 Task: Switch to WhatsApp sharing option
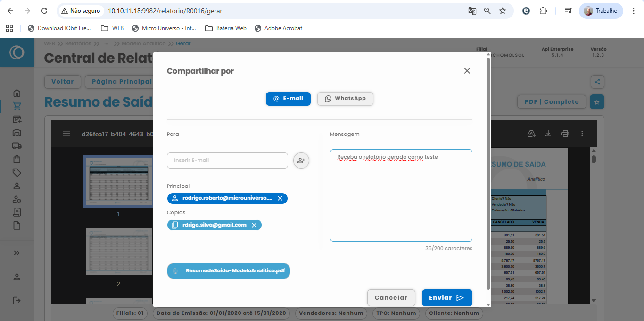pyautogui.click(x=345, y=99)
